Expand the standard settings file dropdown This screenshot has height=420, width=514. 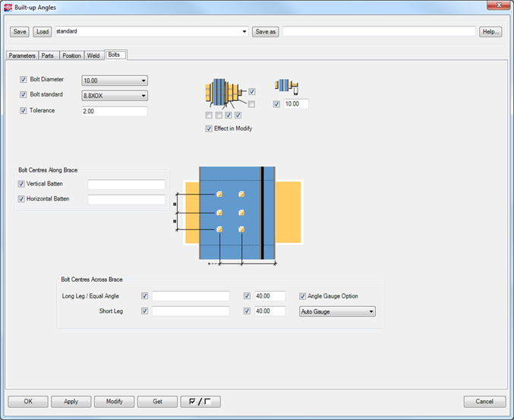click(x=244, y=32)
